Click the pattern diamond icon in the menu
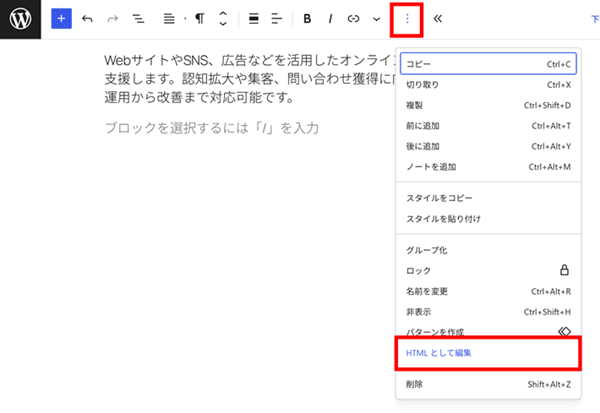 click(x=564, y=331)
